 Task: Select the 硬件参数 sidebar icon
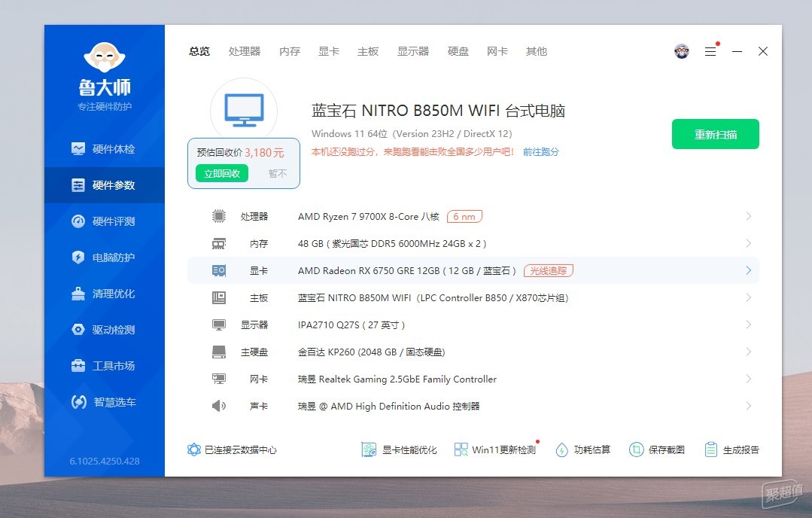[x=78, y=185]
